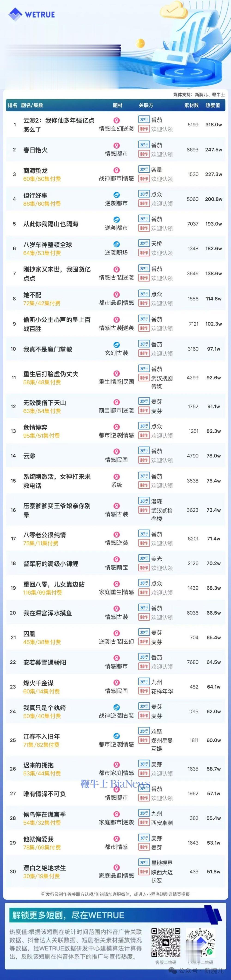The width and height of the screenshot is (231, 980).
Task: Click female audience icon for 春日艳火
Action: point(117,145)
